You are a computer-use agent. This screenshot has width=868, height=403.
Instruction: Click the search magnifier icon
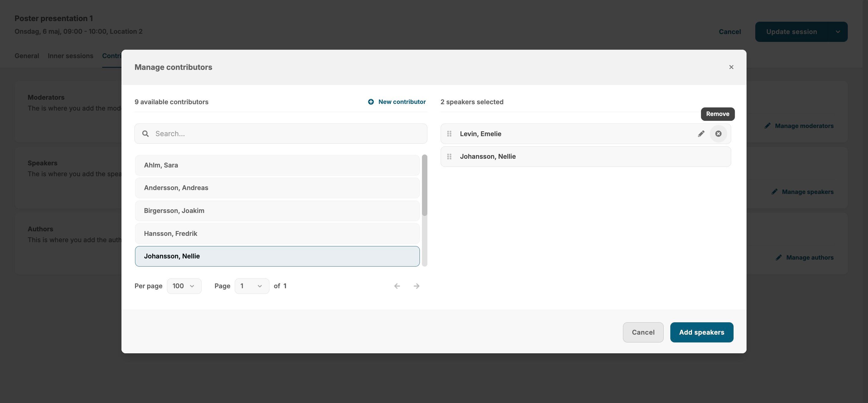tap(145, 134)
